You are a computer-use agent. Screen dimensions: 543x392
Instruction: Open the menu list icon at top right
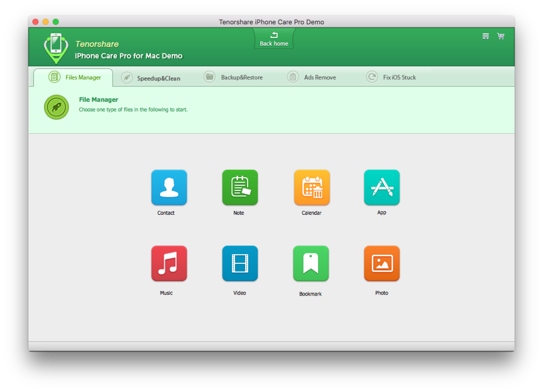coord(486,36)
